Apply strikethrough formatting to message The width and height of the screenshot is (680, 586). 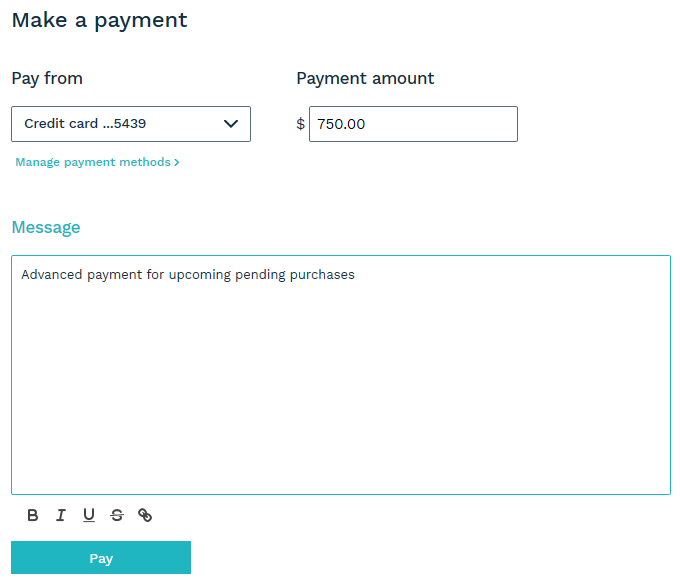pyautogui.click(x=117, y=515)
